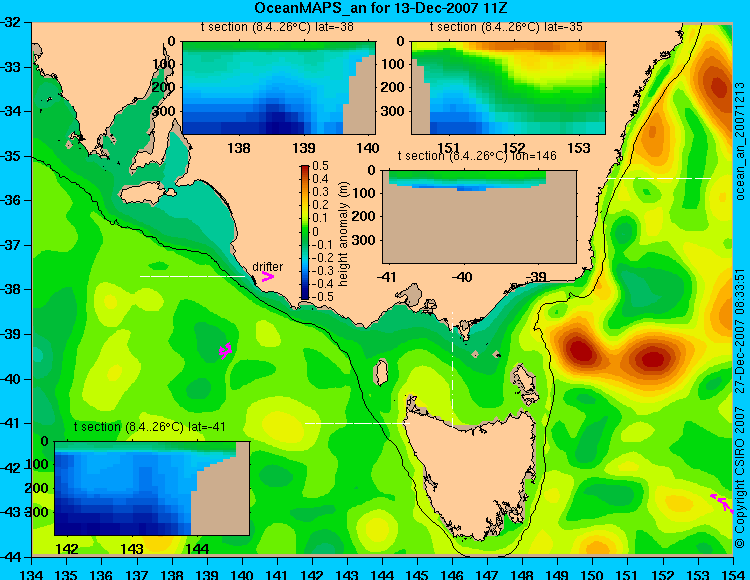Click the 0.5 value at the color bar top
The image size is (750, 580).
[320, 166]
